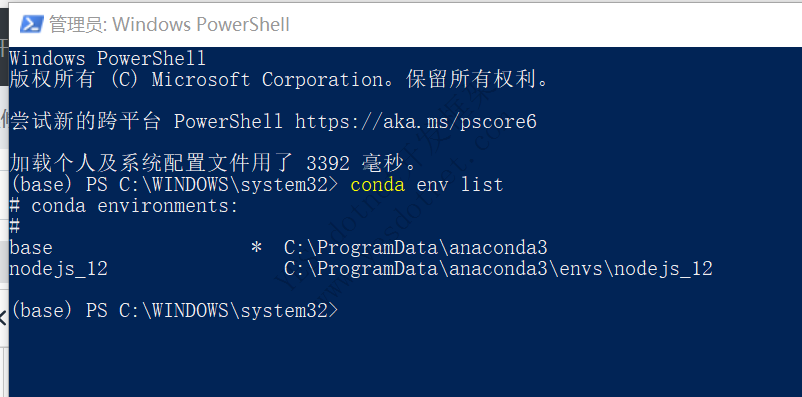Click the '3392' load time number
This screenshot has width=802, height=397.
(328, 164)
